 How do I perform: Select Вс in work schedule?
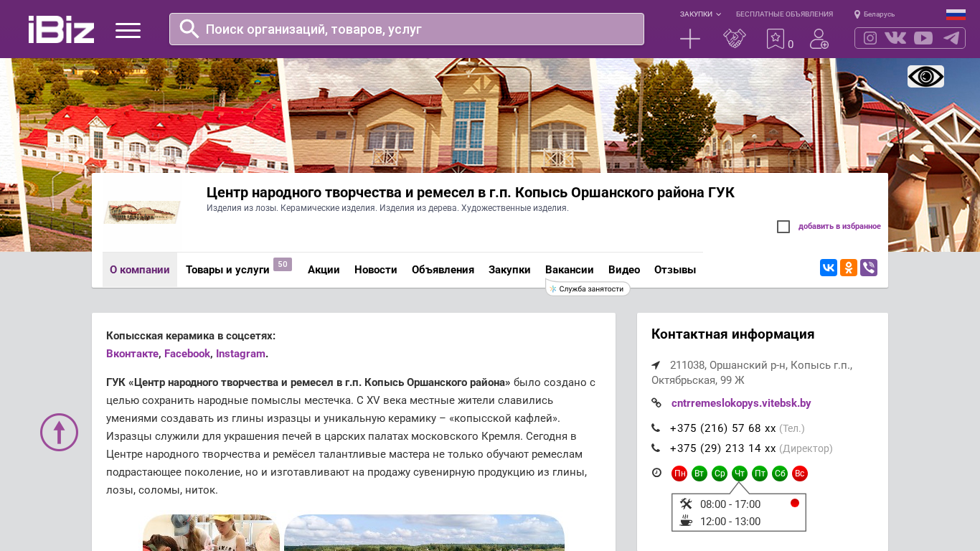(x=800, y=474)
